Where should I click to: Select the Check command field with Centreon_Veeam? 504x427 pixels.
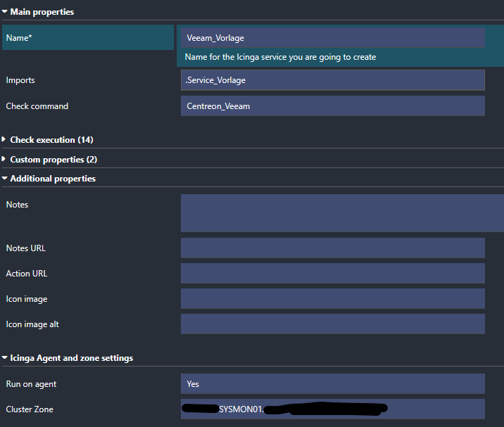click(x=332, y=106)
